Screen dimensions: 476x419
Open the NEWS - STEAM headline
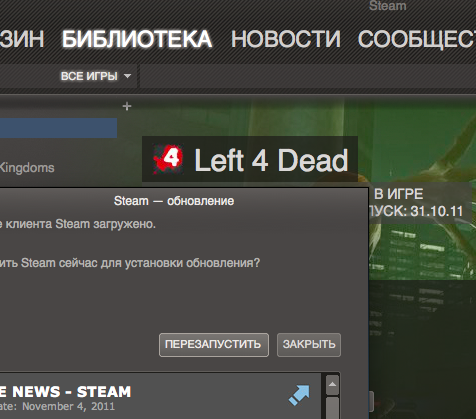point(65,392)
